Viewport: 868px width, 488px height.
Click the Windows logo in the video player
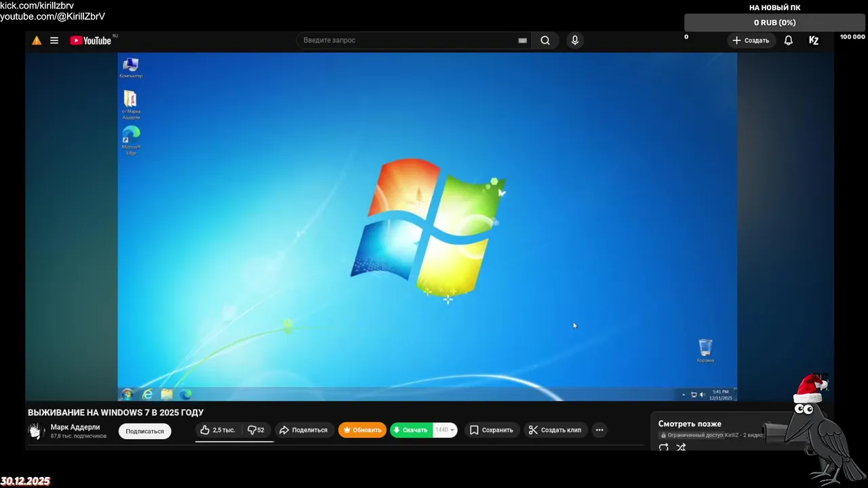pyautogui.click(x=428, y=227)
